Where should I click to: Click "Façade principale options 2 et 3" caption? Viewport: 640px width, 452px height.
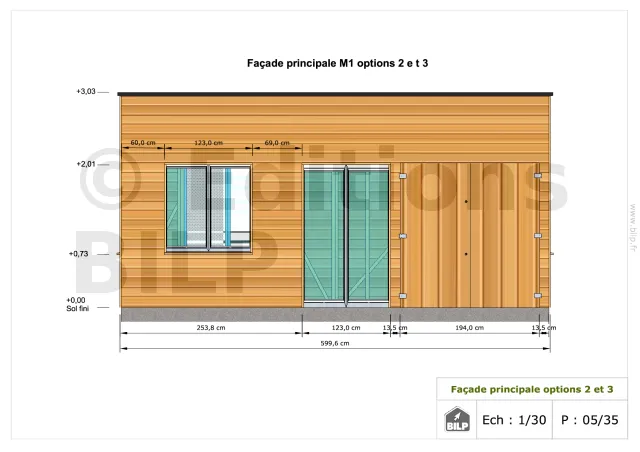click(532, 388)
